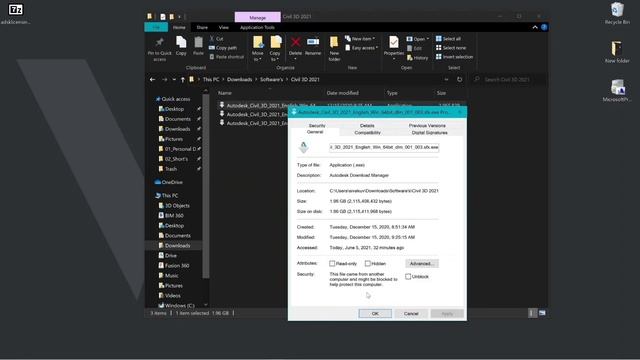Viewport: 640px width, 360px height.
Task: Click Select all in the ribbon
Action: [448, 38]
